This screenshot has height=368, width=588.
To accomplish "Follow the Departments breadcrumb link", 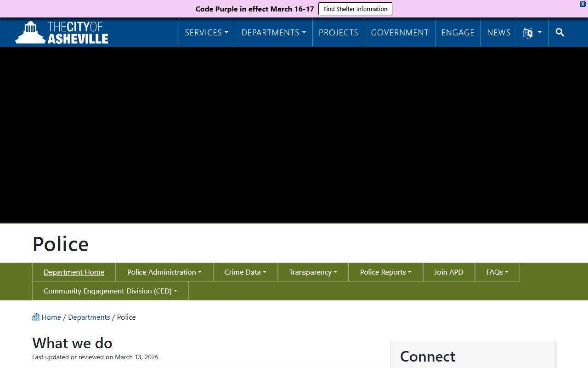I will 89,317.
